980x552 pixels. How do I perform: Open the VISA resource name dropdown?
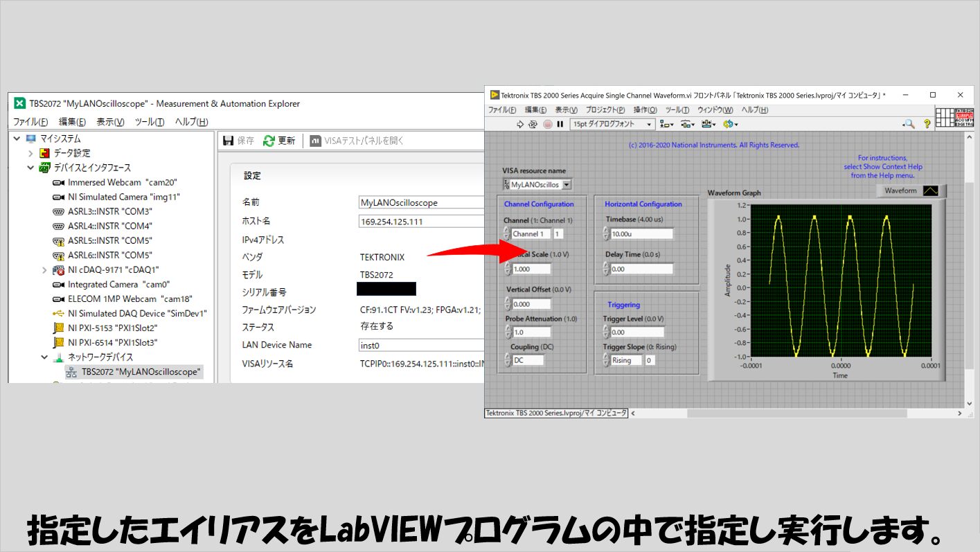[x=567, y=185]
